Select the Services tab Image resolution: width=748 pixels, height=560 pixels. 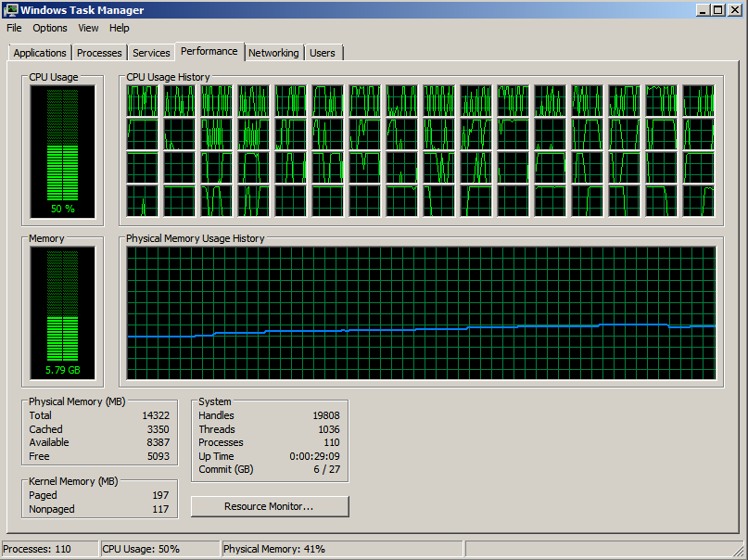pos(151,53)
